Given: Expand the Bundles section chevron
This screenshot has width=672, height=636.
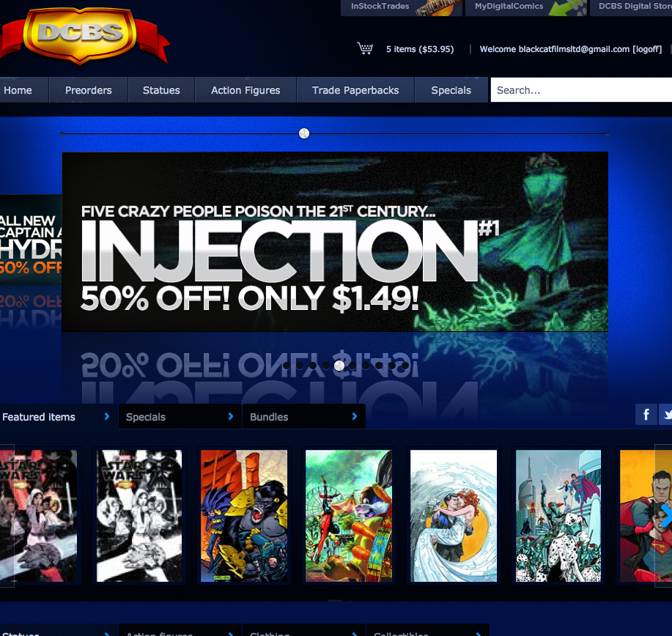Looking at the screenshot, I should tap(355, 416).
